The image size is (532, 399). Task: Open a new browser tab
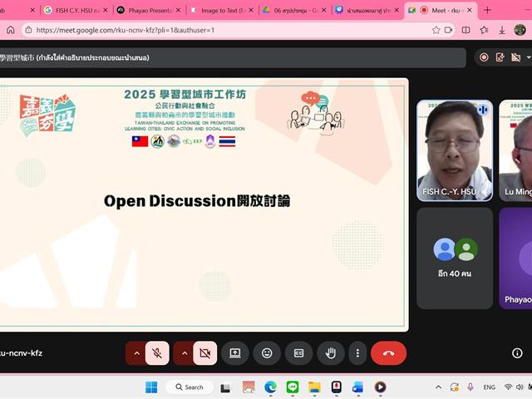click(487, 10)
